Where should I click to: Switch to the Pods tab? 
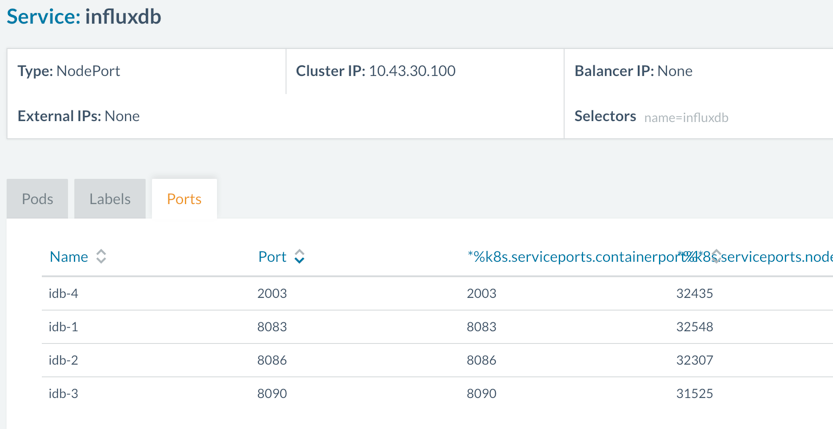tap(37, 199)
